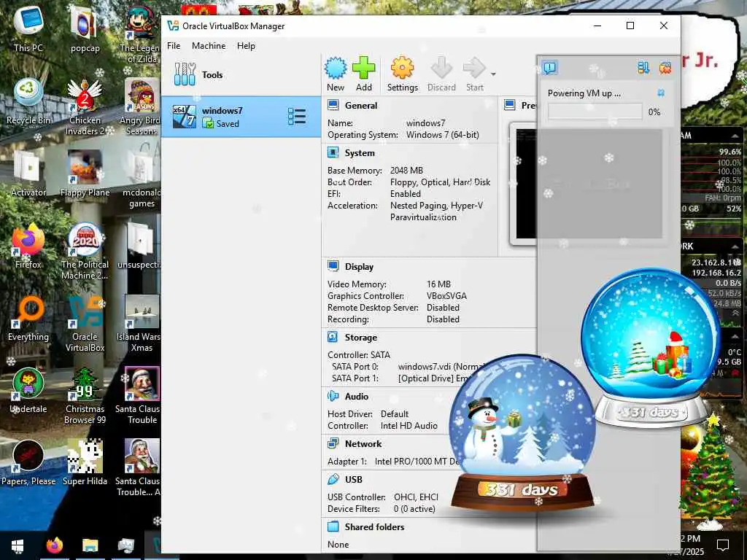Click the Storage section header link
Screen dimensions: 747x560
(360, 337)
